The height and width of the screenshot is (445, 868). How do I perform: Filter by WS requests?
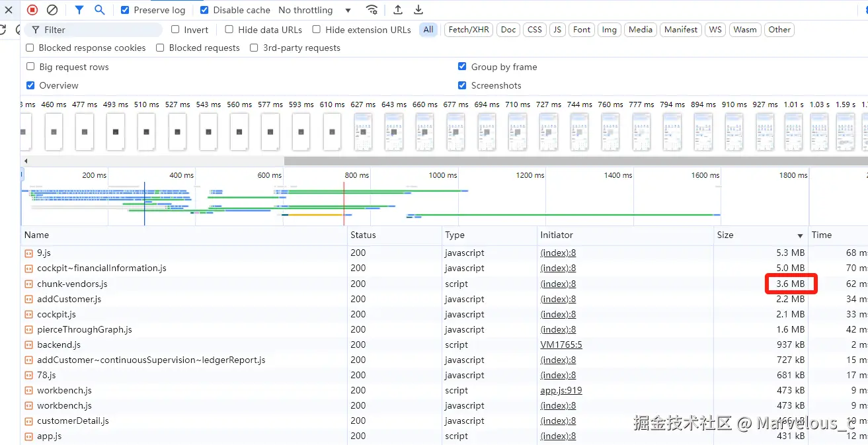point(715,30)
